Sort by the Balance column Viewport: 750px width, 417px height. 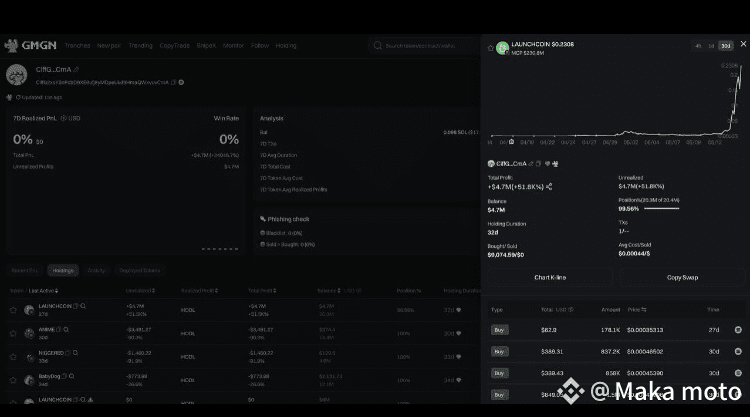click(x=329, y=291)
